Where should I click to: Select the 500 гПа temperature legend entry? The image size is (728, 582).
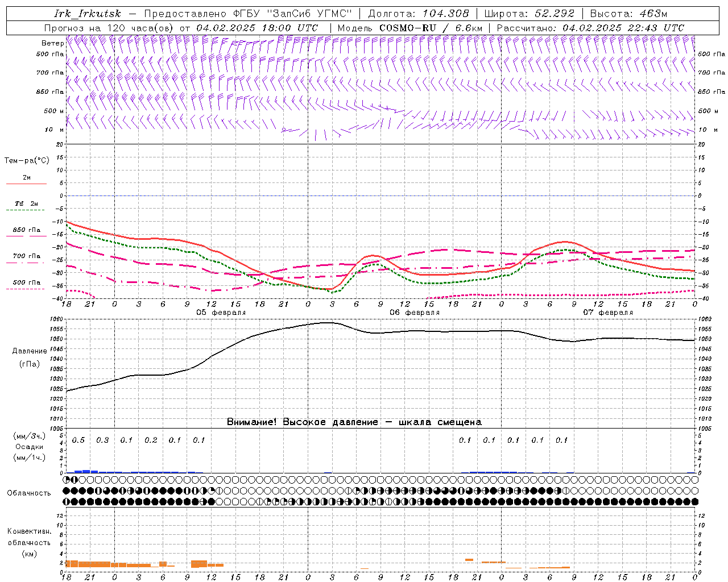tap(26, 282)
